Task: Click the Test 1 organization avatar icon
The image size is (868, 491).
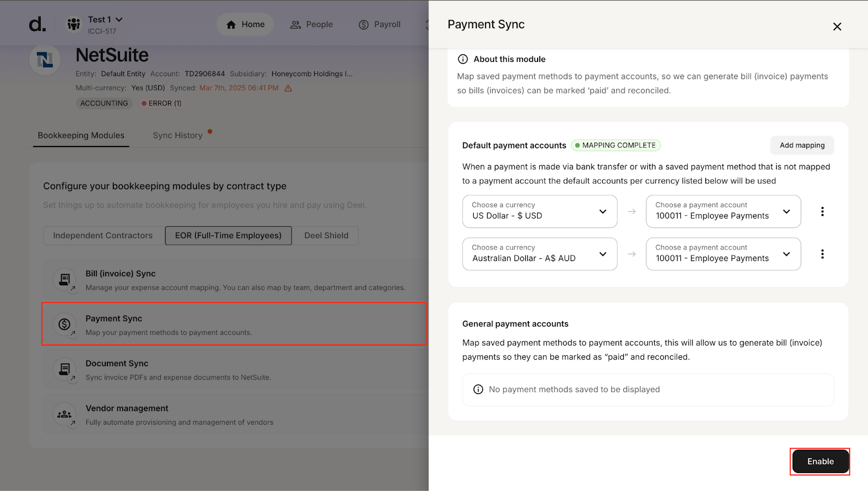Action: point(74,24)
